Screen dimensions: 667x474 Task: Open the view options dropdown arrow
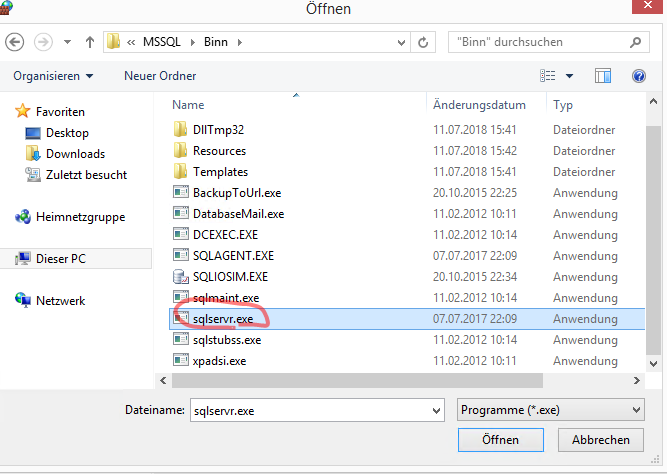tap(569, 76)
